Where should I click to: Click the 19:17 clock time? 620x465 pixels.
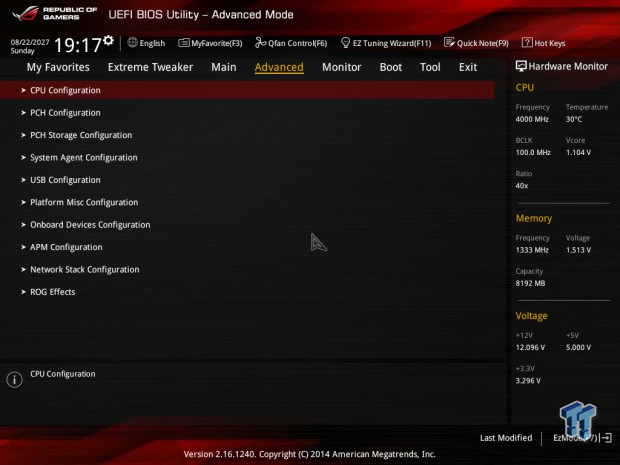[78, 45]
